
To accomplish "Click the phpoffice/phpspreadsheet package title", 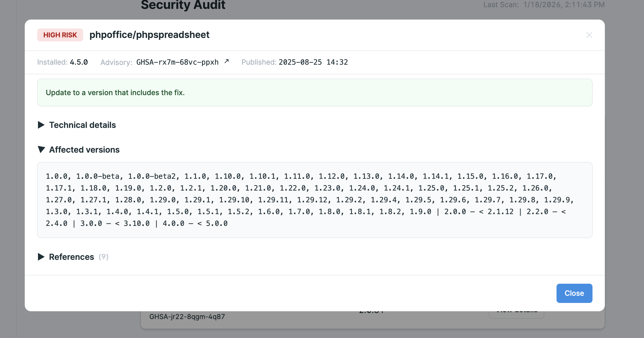I will tap(149, 35).
